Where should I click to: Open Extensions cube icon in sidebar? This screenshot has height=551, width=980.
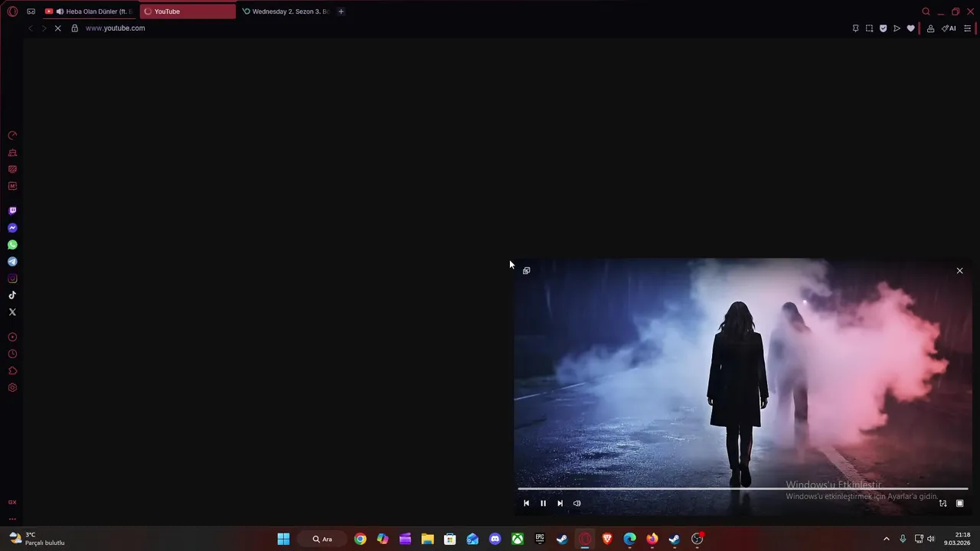pyautogui.click(x=12, y=370)
